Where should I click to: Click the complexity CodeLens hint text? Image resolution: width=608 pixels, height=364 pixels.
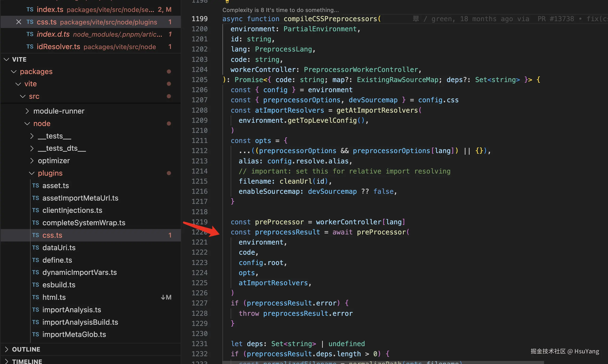tap(280, 10)
